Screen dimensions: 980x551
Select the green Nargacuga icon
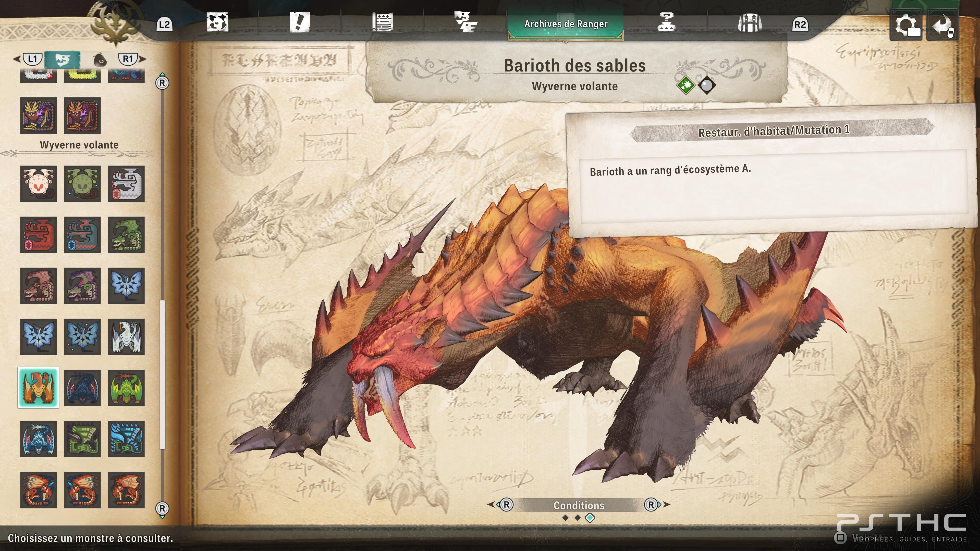click(x=126, y=388)
